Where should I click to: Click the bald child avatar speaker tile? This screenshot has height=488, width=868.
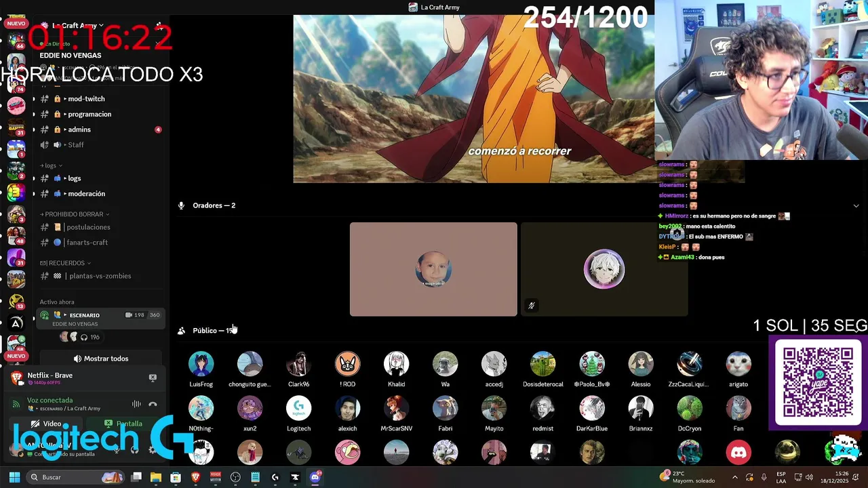[433, 269]
